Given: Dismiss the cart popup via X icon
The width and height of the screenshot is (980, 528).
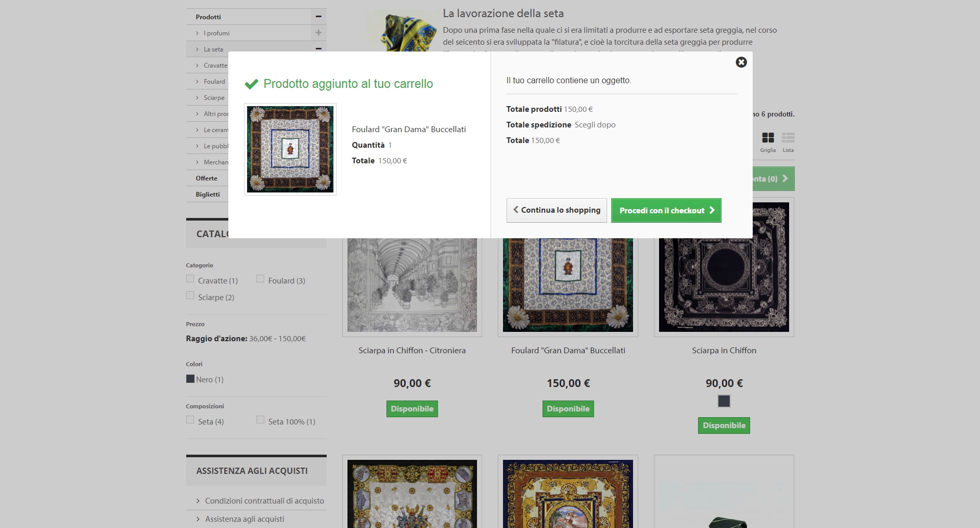Looking at the screenshot, I should (x=741, y=62).
